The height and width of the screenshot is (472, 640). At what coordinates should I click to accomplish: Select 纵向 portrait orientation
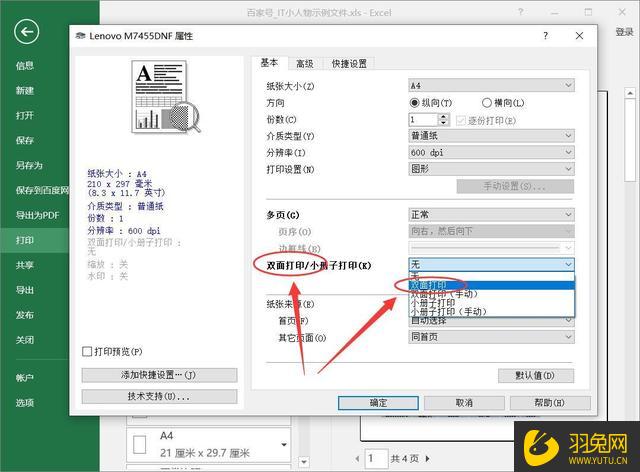coord(431,102)
